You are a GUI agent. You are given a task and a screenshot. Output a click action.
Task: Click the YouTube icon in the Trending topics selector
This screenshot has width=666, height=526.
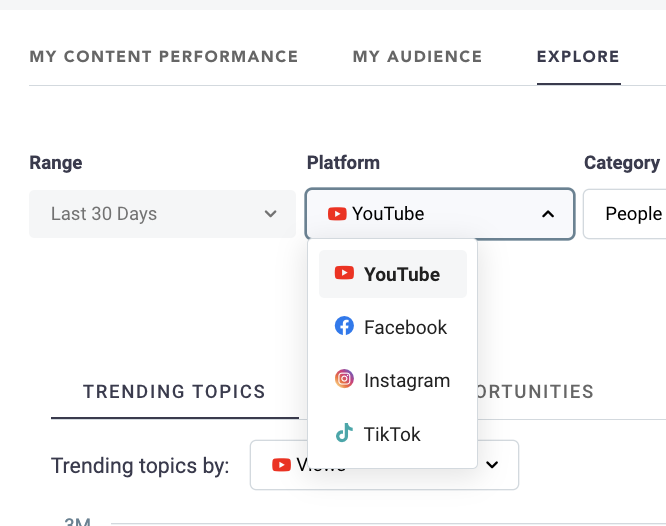click(281, 465)
